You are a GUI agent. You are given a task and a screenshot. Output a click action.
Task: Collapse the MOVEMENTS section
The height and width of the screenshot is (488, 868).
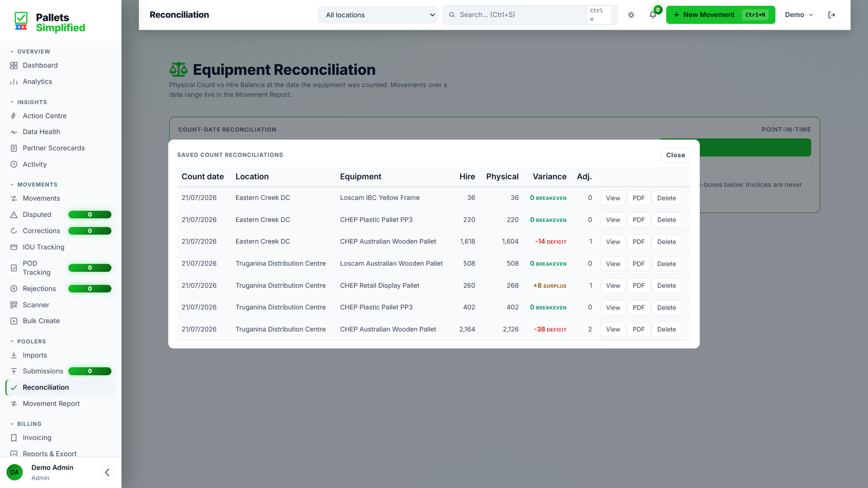[34, 184]
